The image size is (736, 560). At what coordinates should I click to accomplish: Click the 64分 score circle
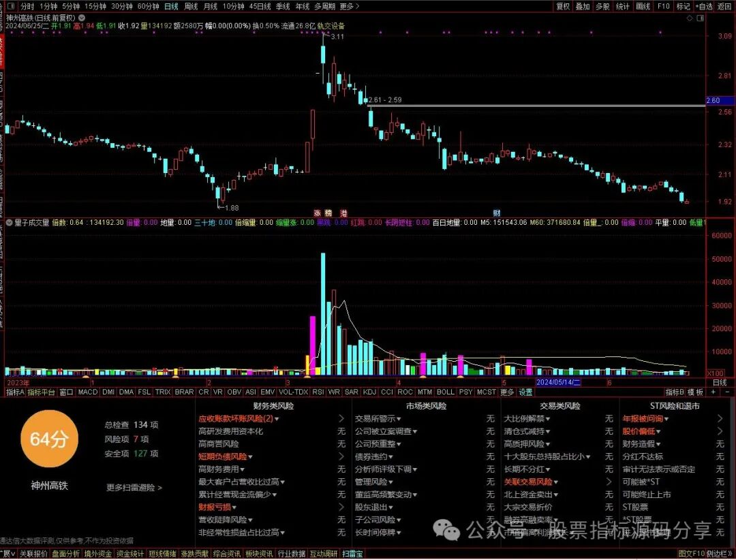[49, 439]
